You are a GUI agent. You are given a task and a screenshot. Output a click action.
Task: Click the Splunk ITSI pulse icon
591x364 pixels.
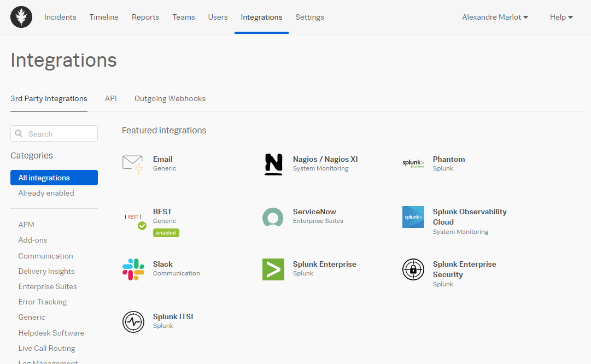[x=133, y=322]
